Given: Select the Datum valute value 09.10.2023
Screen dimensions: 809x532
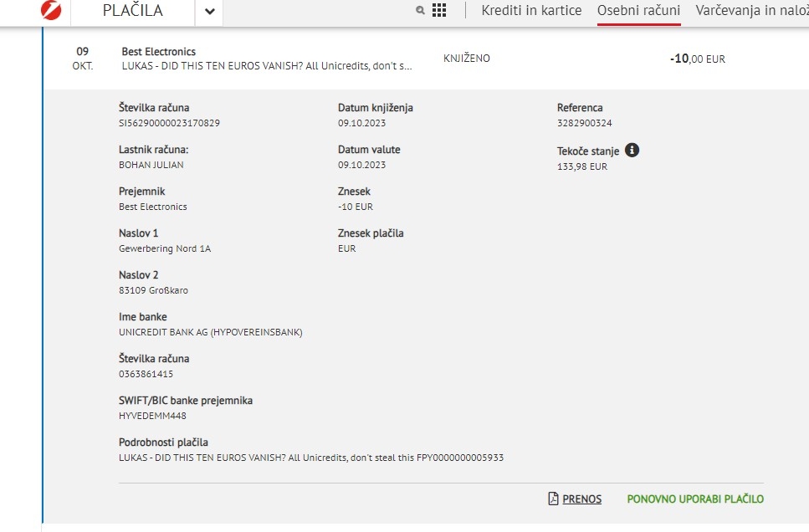Looking at the screenshot, I should pos(361,165).
